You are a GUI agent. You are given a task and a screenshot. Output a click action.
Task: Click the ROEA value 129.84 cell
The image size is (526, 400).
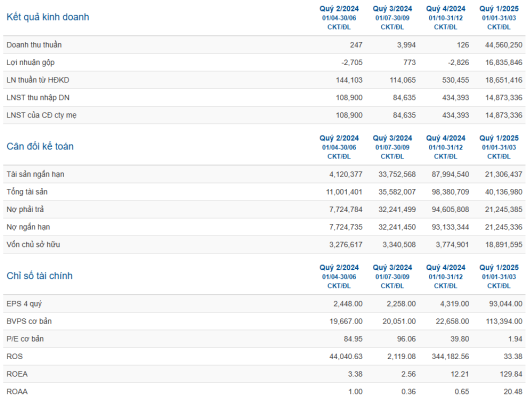point(511,374)
